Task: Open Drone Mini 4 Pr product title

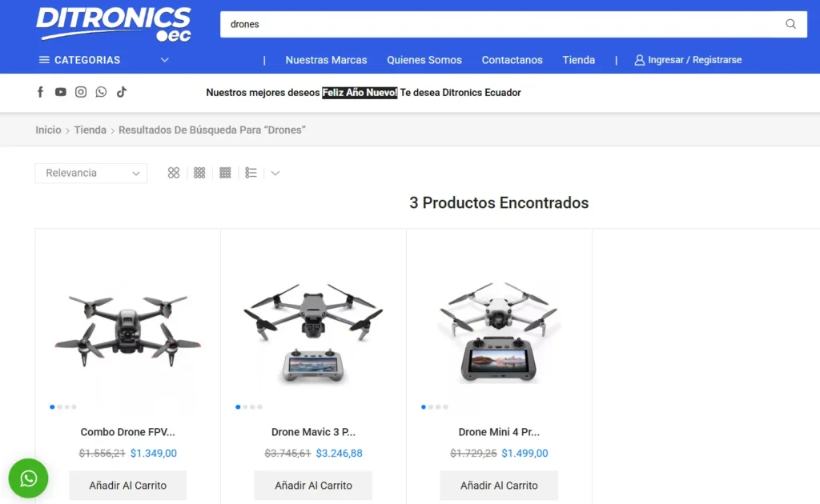Action: pyautogui.click(x=499, y=432)
